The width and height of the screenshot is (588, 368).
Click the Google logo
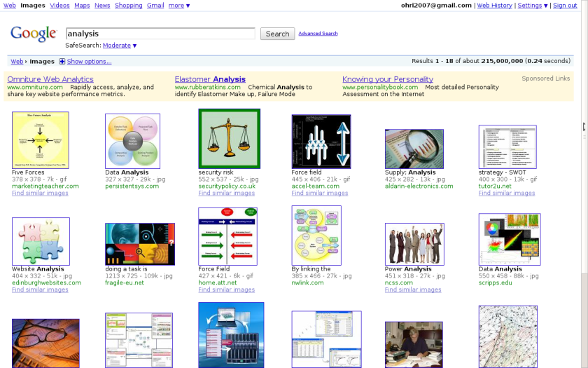coord(33,34)
